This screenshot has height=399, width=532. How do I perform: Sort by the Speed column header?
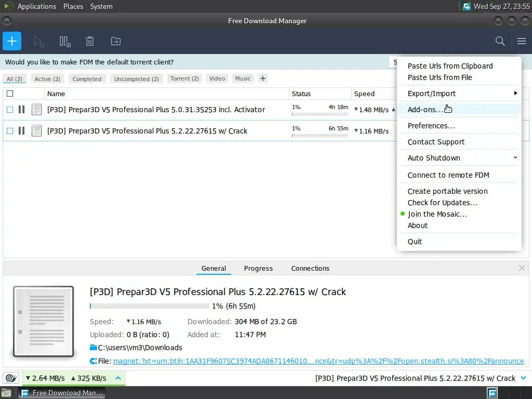click(364, 94)
